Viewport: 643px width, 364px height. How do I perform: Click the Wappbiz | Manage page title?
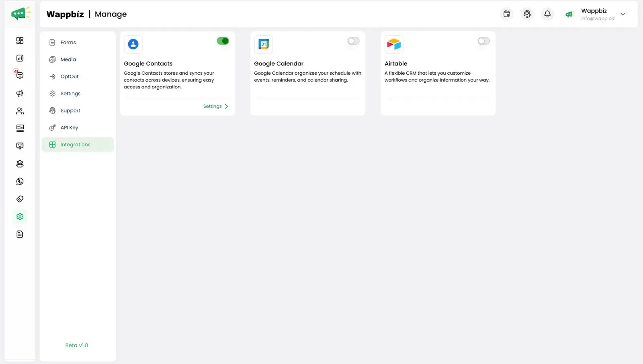[86, 14]
